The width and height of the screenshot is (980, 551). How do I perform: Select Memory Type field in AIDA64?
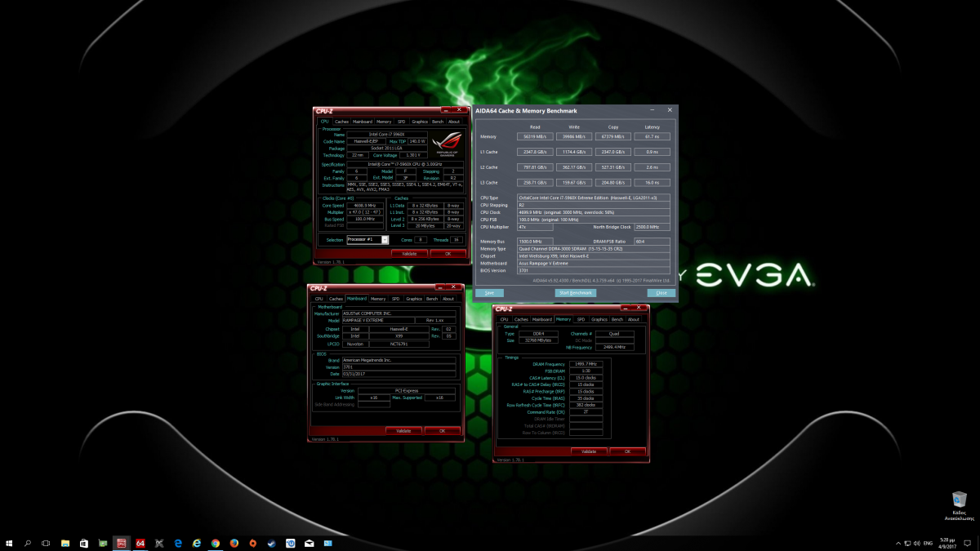tap(594, 248)
